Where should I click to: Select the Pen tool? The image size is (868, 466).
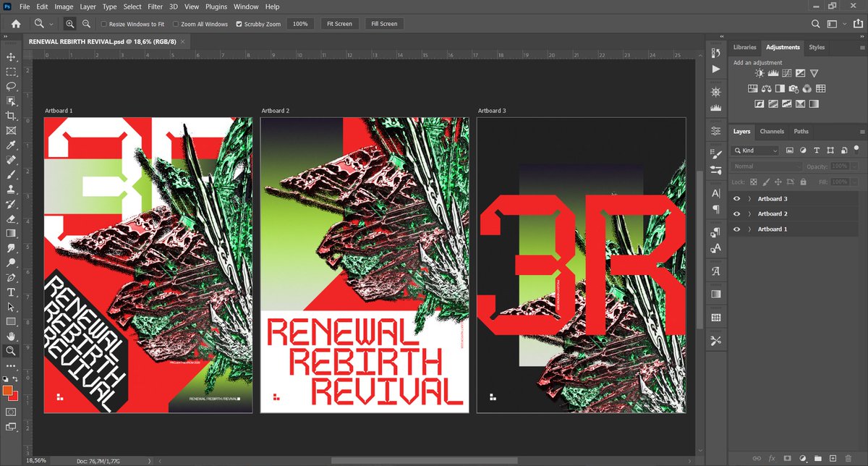tap(11, 277)
